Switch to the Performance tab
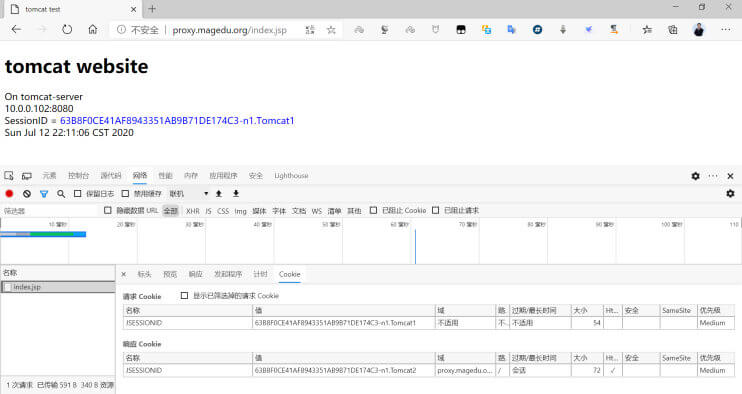Viewport: 742px width, 394px height. [x=165, y=175]
